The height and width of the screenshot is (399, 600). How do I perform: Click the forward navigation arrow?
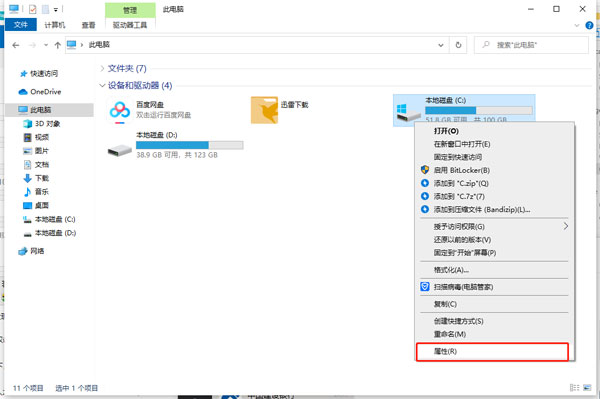[x=32, y=45]
